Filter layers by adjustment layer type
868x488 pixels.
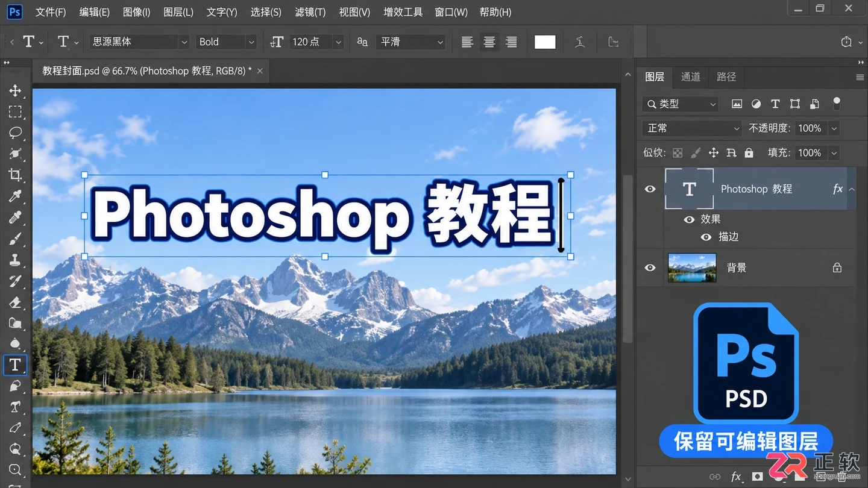coord(756,104)
